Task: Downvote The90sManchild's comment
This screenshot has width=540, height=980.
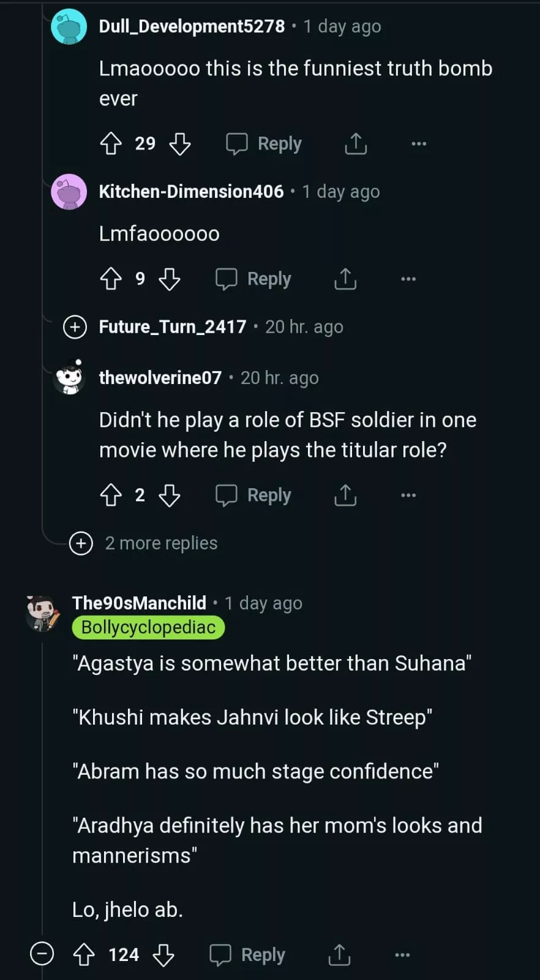Action: pos(163,955)
